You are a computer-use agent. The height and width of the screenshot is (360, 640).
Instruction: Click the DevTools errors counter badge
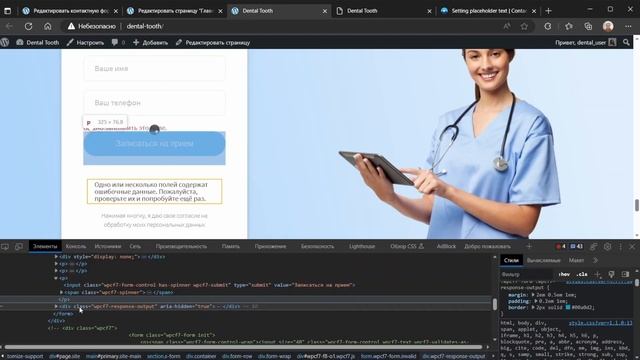pyautogui.click(x=561, y=246)
